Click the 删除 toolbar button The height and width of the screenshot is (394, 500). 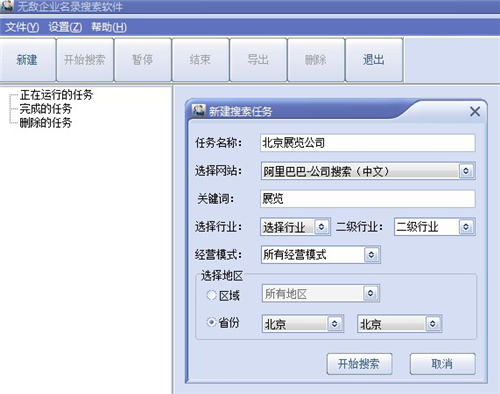coord(316,60)
